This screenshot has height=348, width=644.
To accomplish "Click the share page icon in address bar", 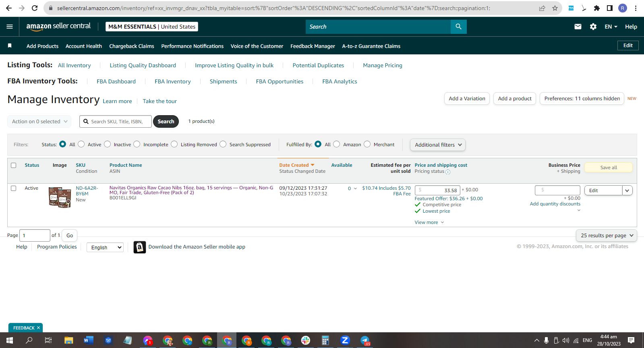I will (x=542, y=8).
